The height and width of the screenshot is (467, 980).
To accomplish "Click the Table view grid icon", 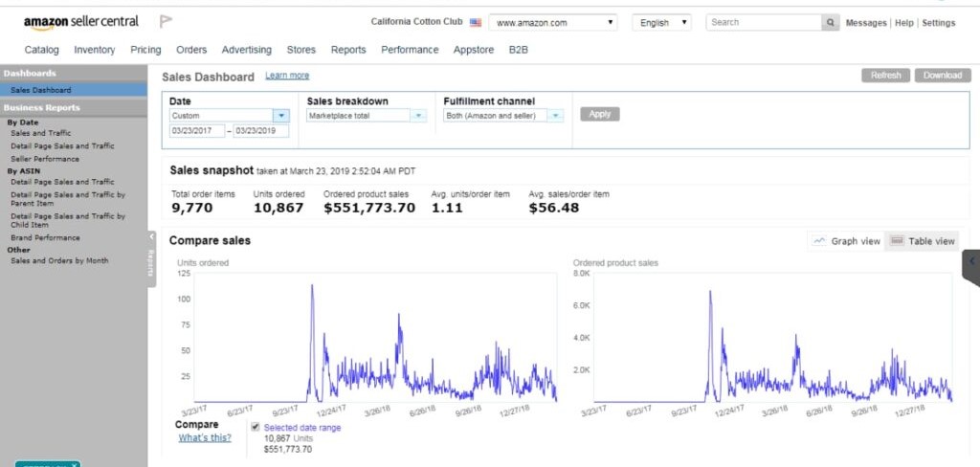I will click(x=897, y=241).
